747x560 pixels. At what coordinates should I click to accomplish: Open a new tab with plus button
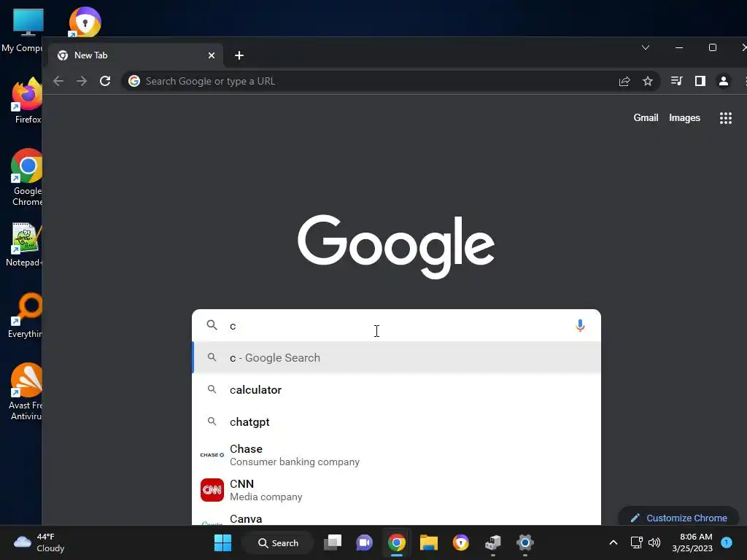[x=239, y=55]
